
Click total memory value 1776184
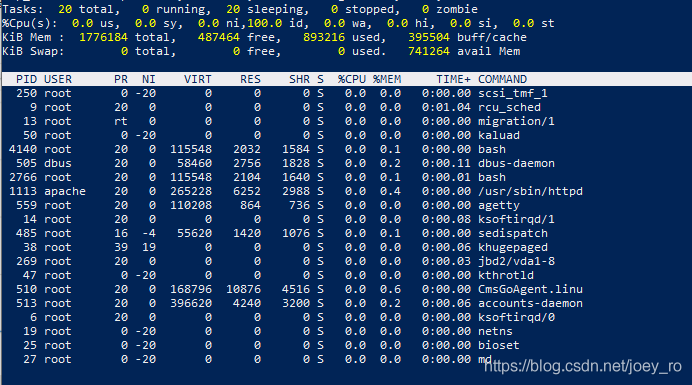pyautogui.click(x=103, y=38)
